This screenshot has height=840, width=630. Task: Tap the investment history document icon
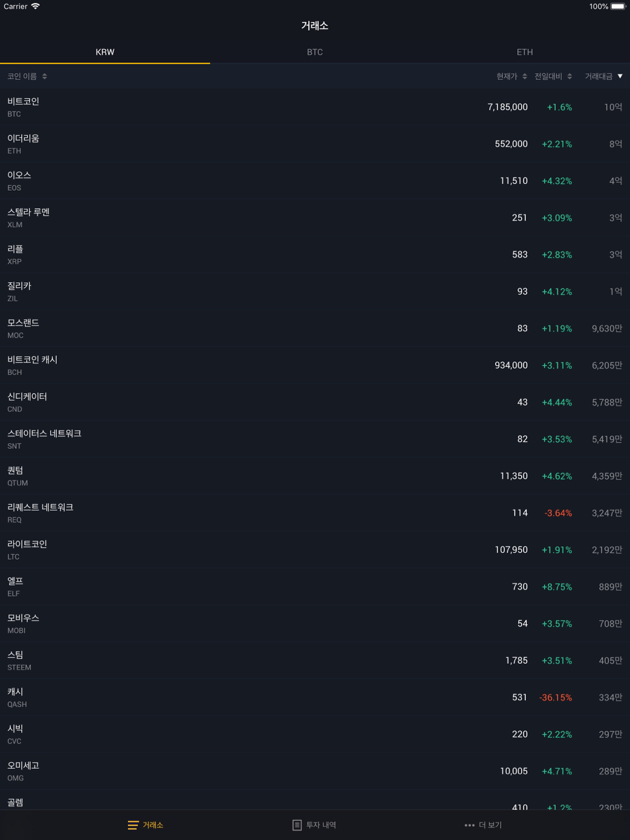tap(297, 825)
